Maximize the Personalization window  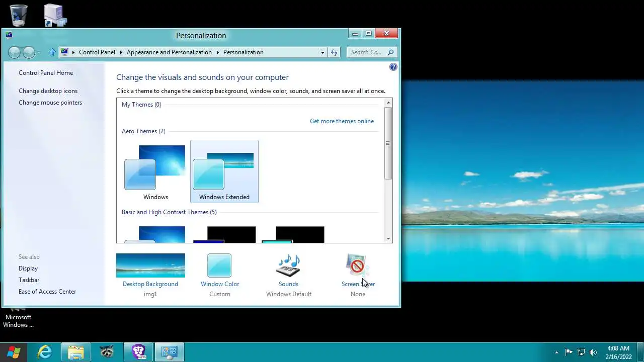[369, 34]
